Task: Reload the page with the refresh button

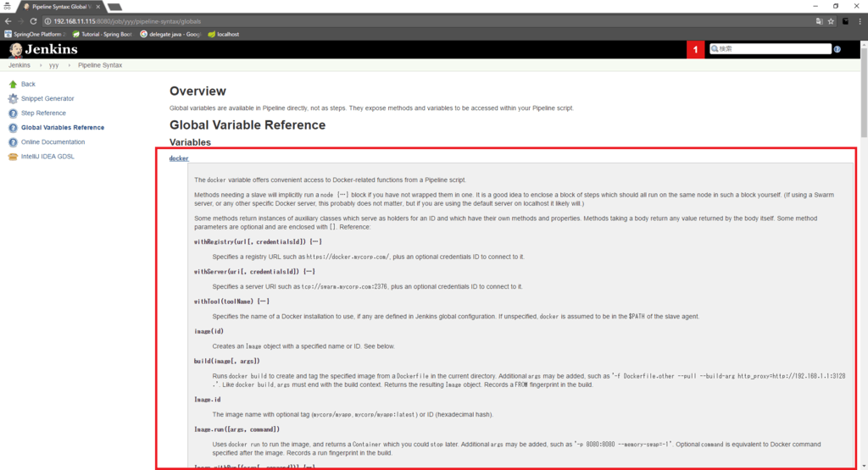Action: (33, 21)
